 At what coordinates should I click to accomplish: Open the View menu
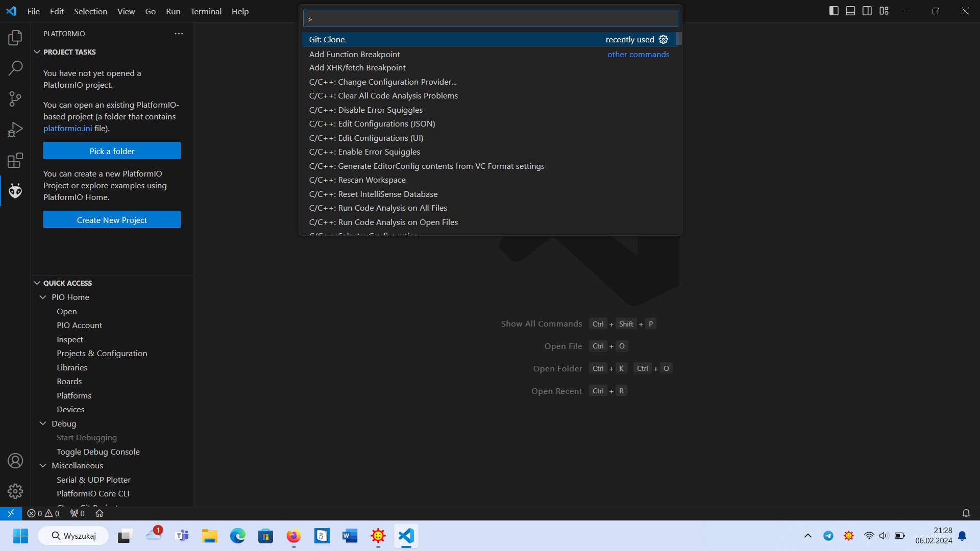click(x=126, y=11)
